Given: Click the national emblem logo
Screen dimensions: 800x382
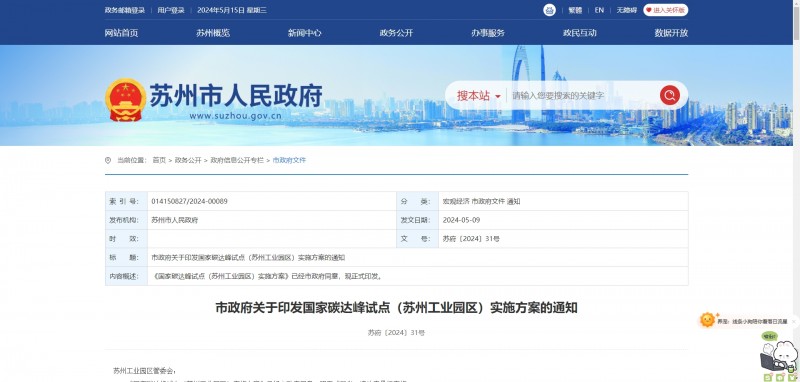Looking at the screenshot, I should 126,100.
